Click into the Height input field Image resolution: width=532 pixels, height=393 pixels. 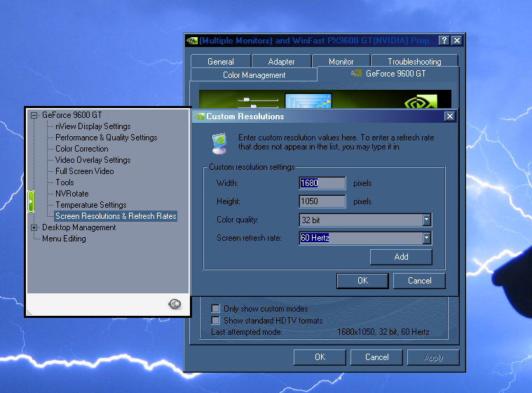[322, 201]
